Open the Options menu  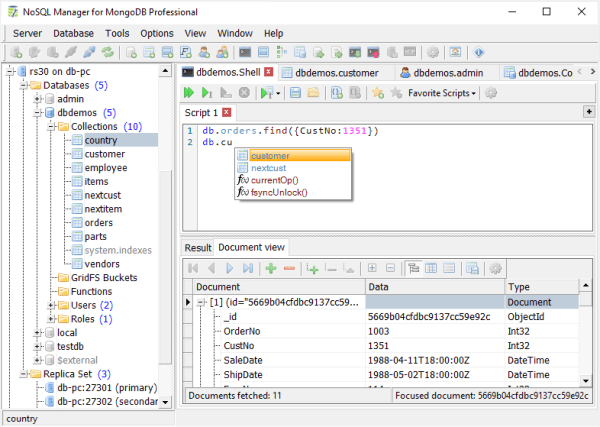tap(157, 34)
